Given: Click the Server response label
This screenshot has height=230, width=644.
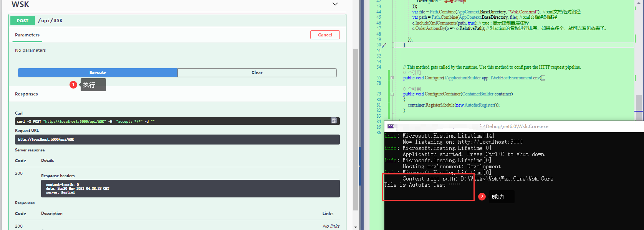Looking at the screenshot, I should pyautogui.click(x=30, y=150).
